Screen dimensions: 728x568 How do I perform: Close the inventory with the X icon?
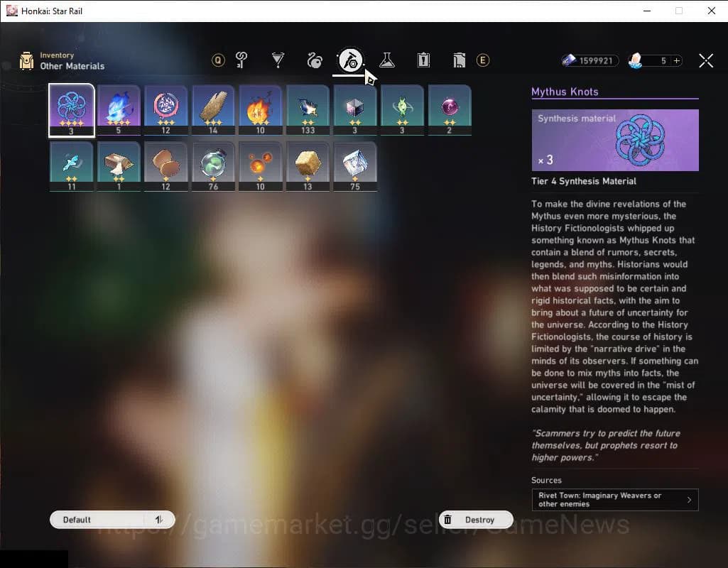[706, 60]
